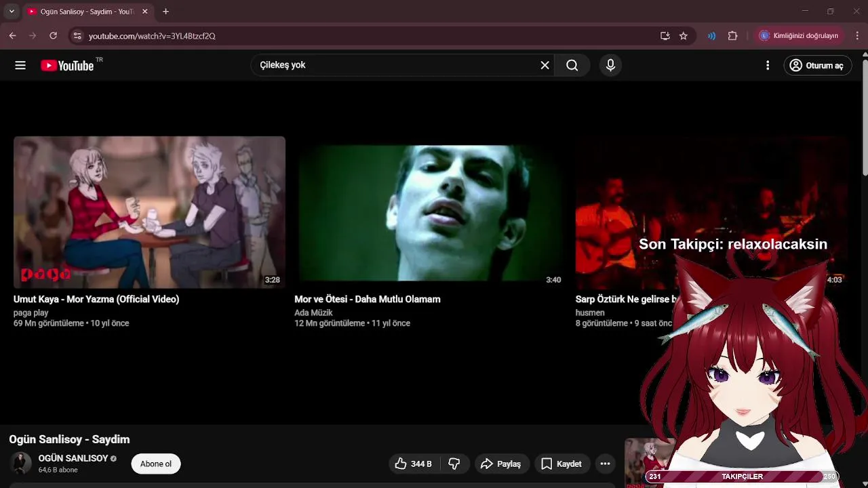
Task: Open the Ada Müzik channel link
Action: (313, 313)
